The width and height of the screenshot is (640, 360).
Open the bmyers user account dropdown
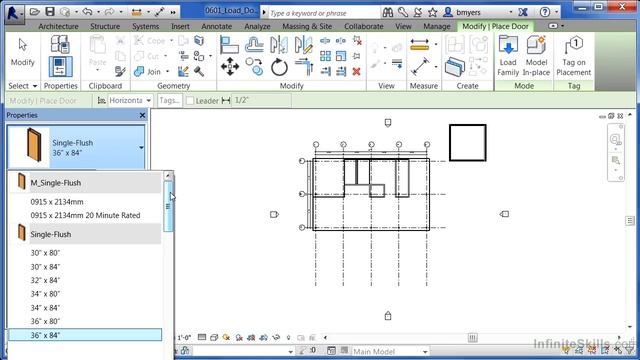511,13
